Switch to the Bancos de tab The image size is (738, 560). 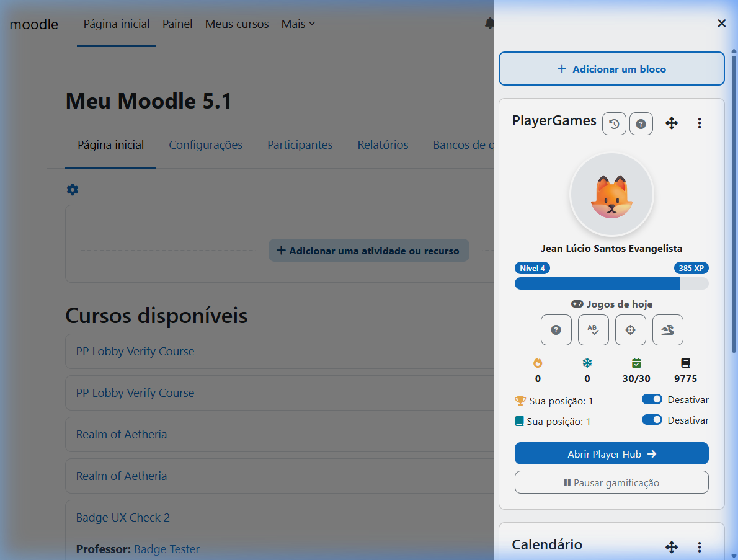pos(463,145)
